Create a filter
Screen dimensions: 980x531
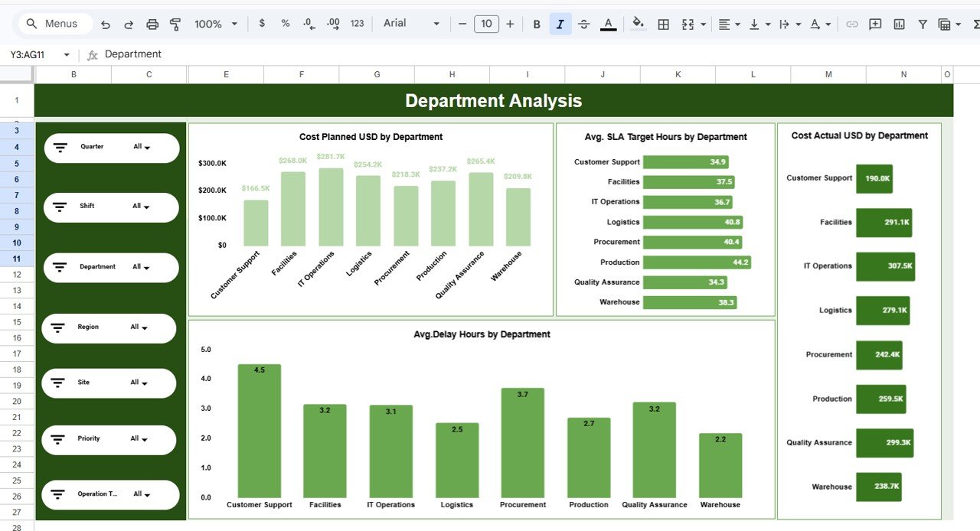point(923,24)
